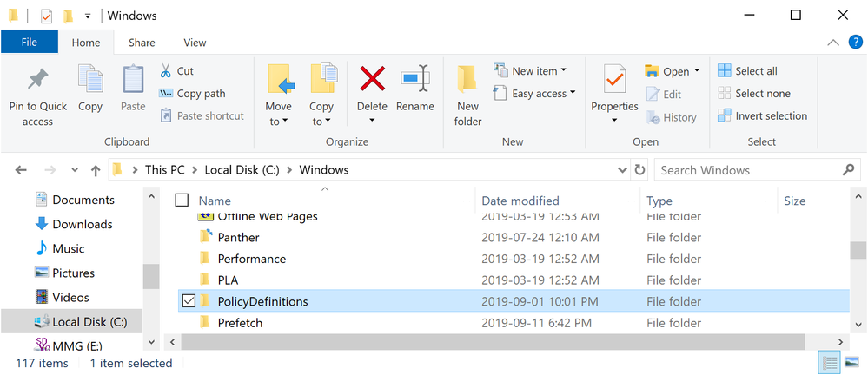This screenshot has height=375, width=868.
Task: Go back to previous location
Action: (x=21, y=170)
